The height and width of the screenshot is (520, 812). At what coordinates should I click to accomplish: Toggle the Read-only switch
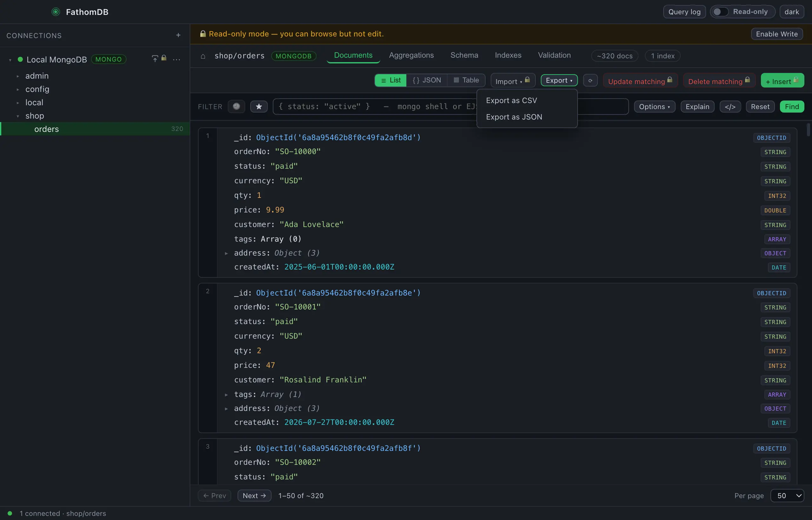coord(720,12)
